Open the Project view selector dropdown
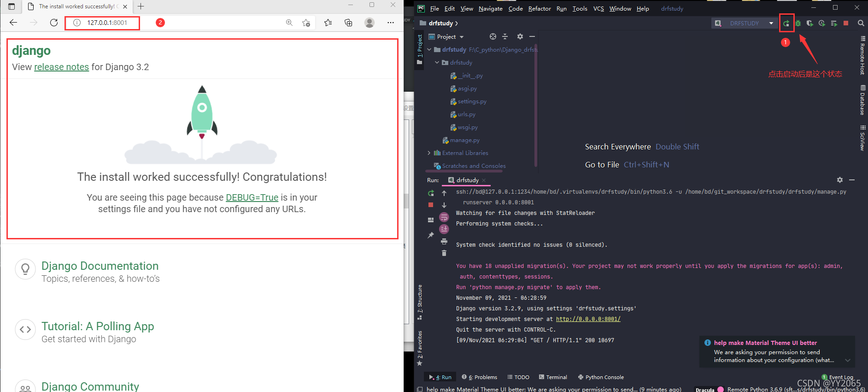 tap(446, 36)
